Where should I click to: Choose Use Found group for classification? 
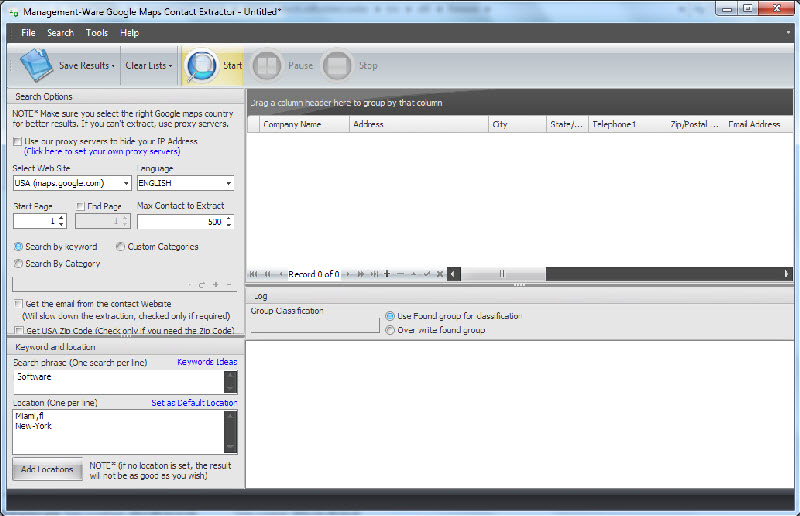click(x=390, y=316)
